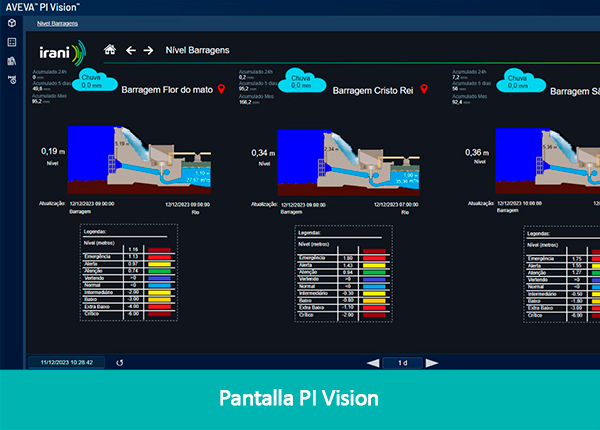Click the AVEVA PI Vision title
The image size is (600, 430).
click(x=42, y=7)
